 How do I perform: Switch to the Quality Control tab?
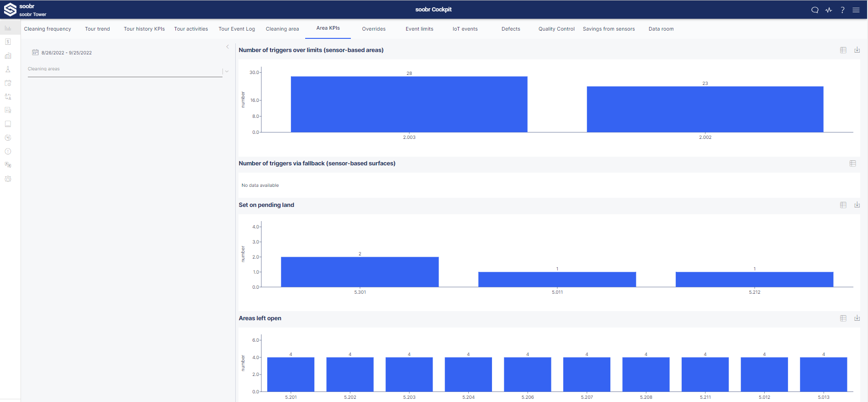pos(556,29)
